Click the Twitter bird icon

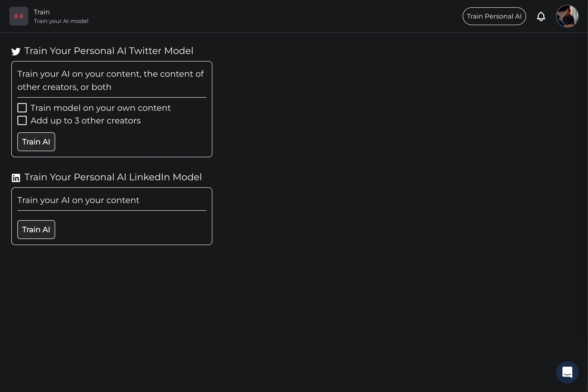16,51
